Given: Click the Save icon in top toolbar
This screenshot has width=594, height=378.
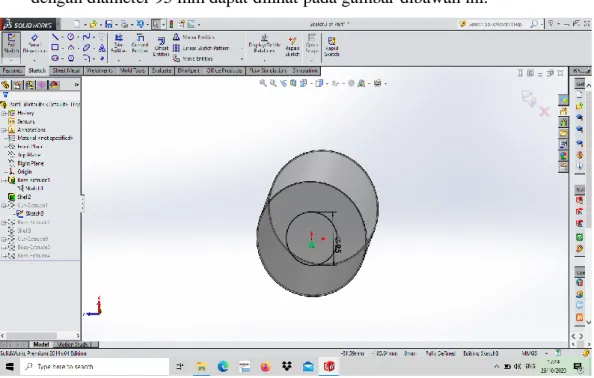Looking at the screenshot, I should point(108,24).
